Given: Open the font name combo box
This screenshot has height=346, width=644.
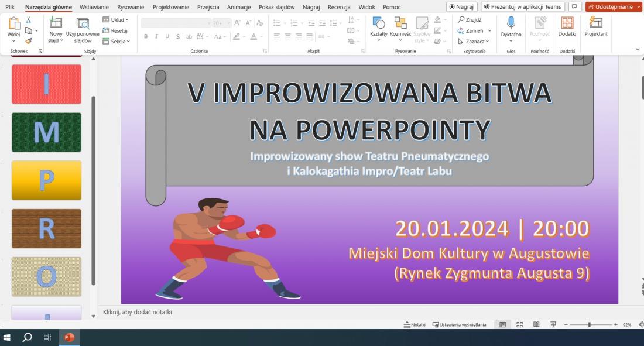Looking at the screenshot, I should tap(176, 23).
